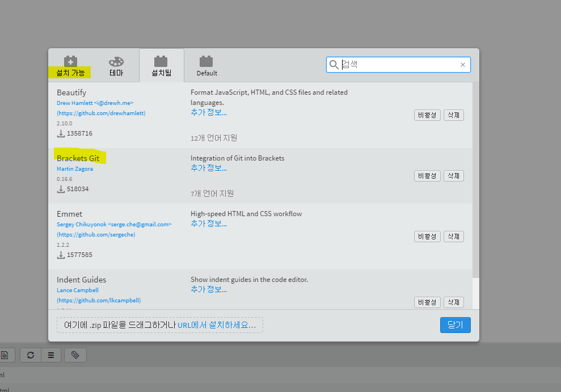Open URL에서 설치하세요 install link
Viewport: 561px width, 392px height.
(x=217, y=325)
